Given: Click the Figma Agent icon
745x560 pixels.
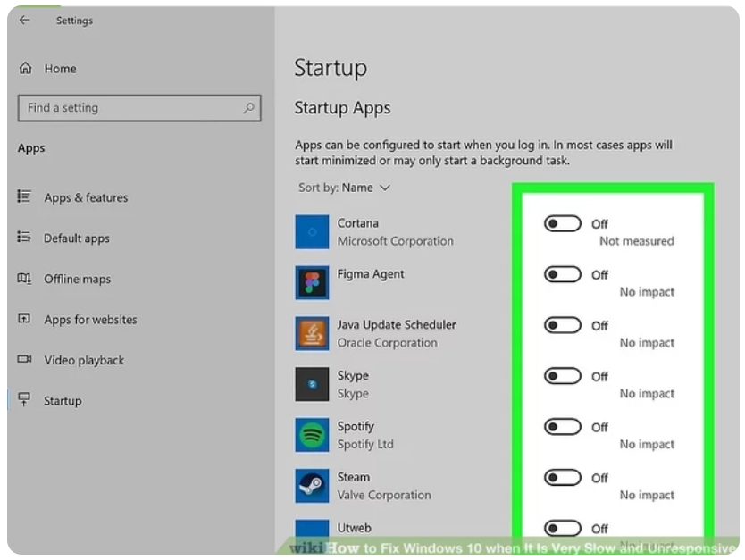Looking at the screenshot, I should (x=312, y=283).
